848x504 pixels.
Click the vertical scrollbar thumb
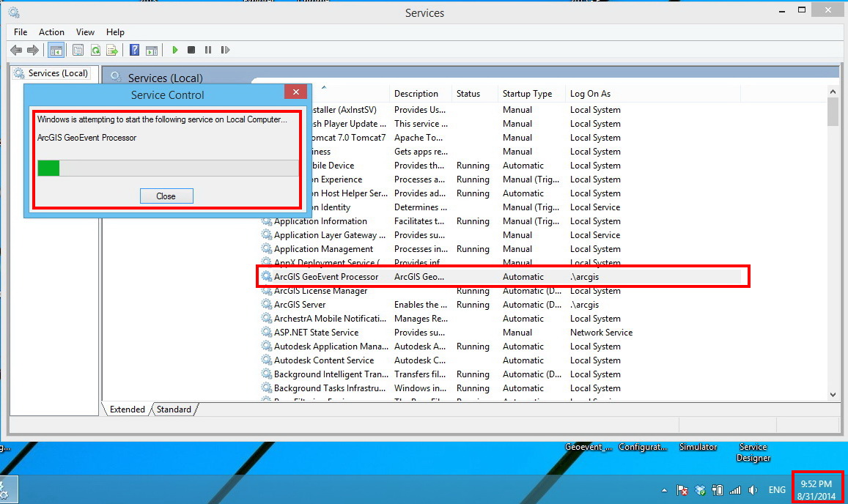click(833, 112)
